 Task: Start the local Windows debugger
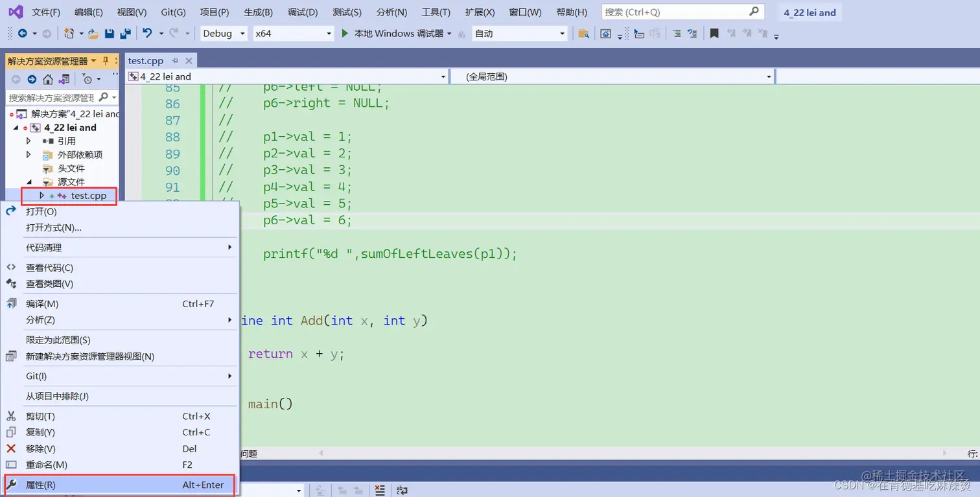[396, 34]
